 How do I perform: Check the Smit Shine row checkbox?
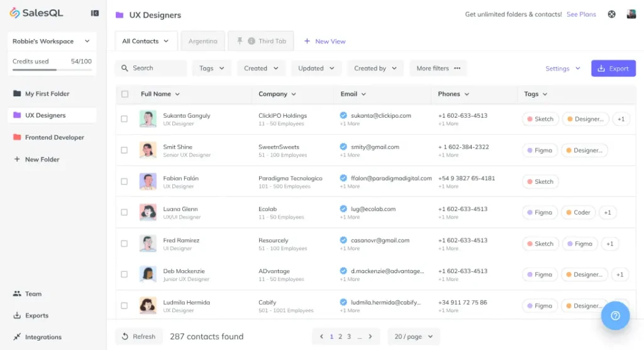[124, 150]
